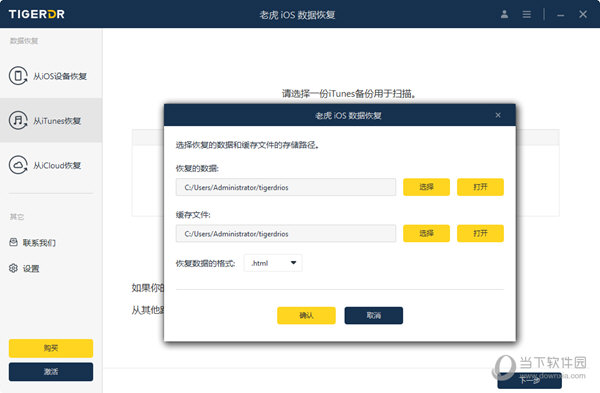
Task: Open the user account icon in title bar
Action: click(x=504, y=15)
